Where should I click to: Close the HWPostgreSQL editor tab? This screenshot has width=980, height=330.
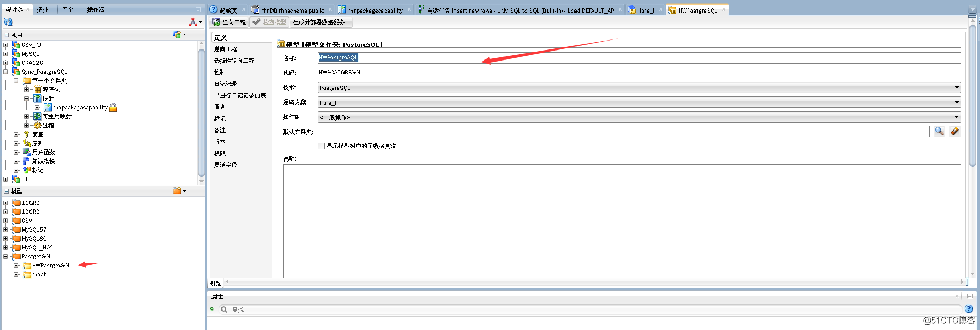(724, 9)
